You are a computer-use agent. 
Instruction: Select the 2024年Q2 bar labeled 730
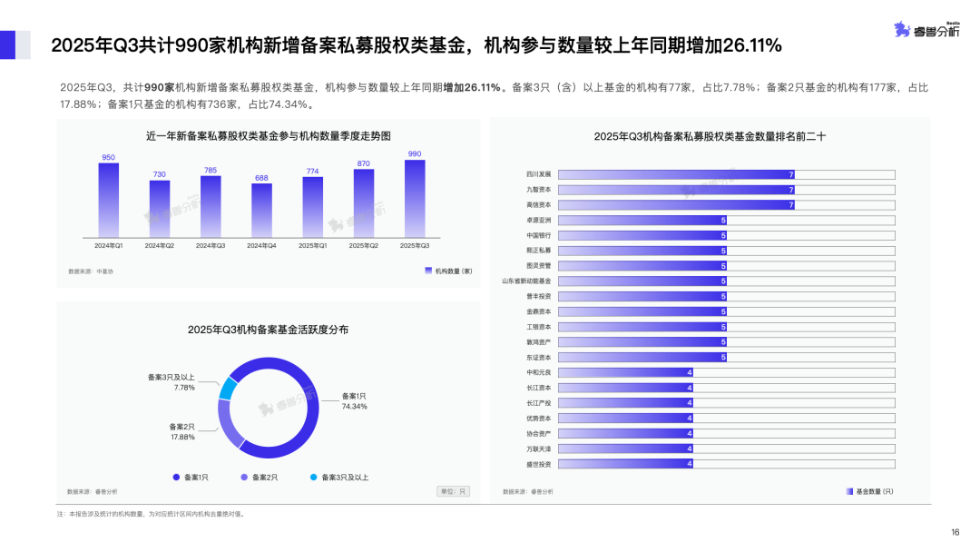click(x=160, y=209)
